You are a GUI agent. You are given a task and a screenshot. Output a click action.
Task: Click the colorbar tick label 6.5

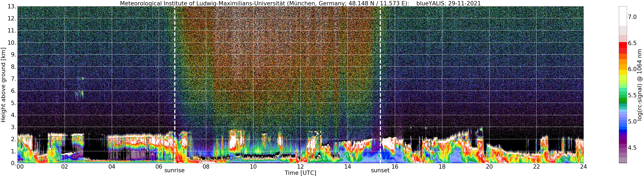pos(632,43)
